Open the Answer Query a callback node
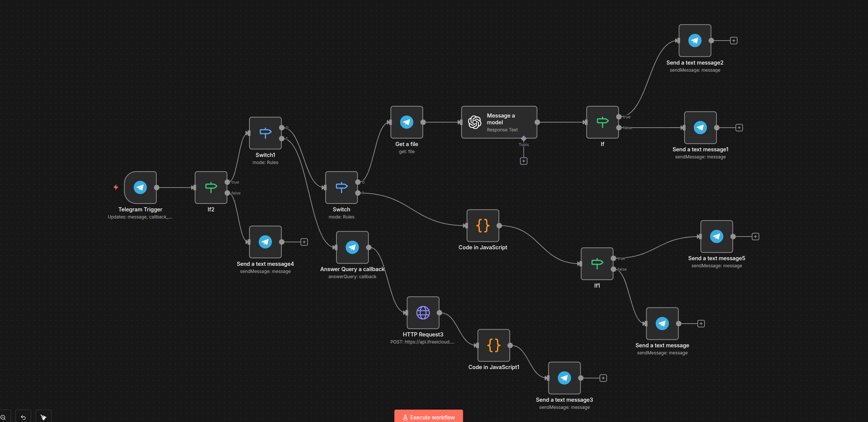This screenshot has width=868, height=422. pyautogui.click(x=352, y=247)
